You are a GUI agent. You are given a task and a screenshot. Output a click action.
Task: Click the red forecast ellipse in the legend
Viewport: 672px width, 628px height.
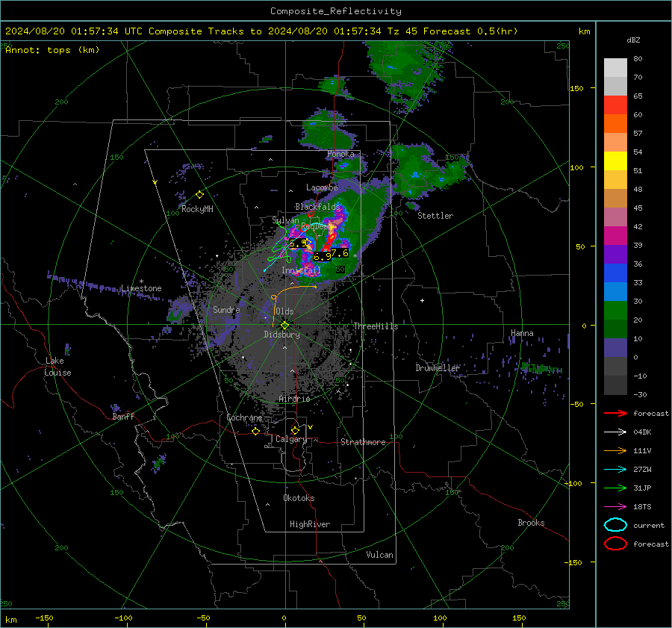click(615, 544)
